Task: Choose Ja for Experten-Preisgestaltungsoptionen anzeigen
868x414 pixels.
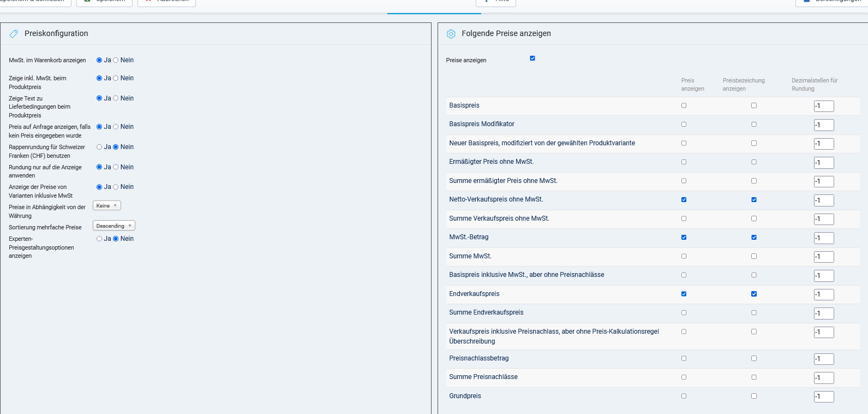Action: (99, 239)
